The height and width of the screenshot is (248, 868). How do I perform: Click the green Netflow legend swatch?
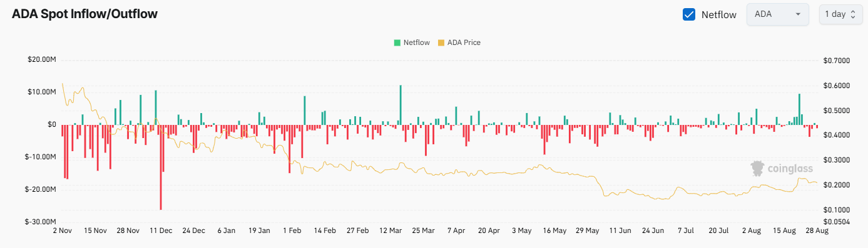[x=397, y=42]
